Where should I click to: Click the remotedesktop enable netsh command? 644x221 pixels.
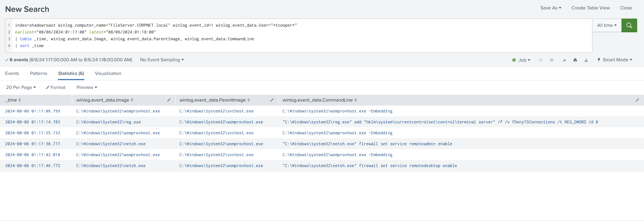pyautogui.click(x=370, y=166)
